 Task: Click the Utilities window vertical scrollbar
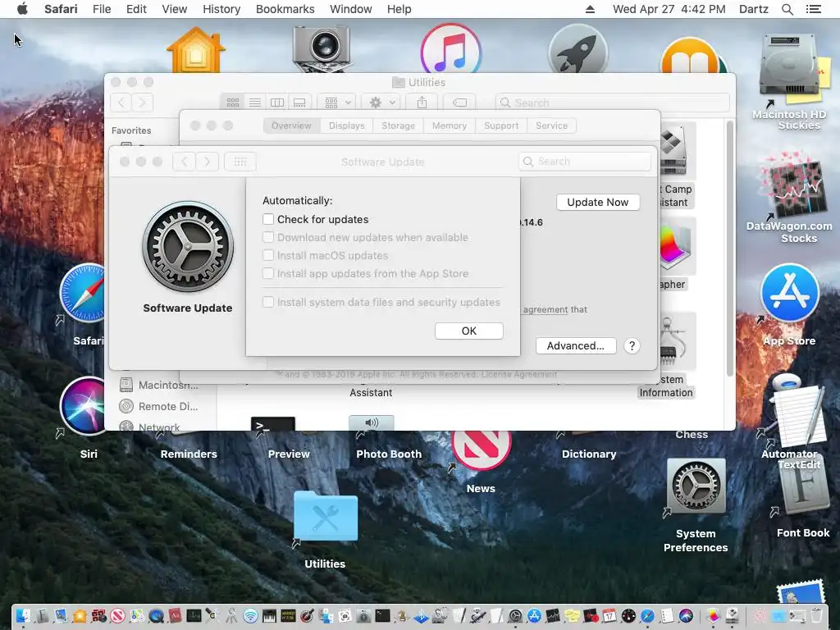pos(729,249)
